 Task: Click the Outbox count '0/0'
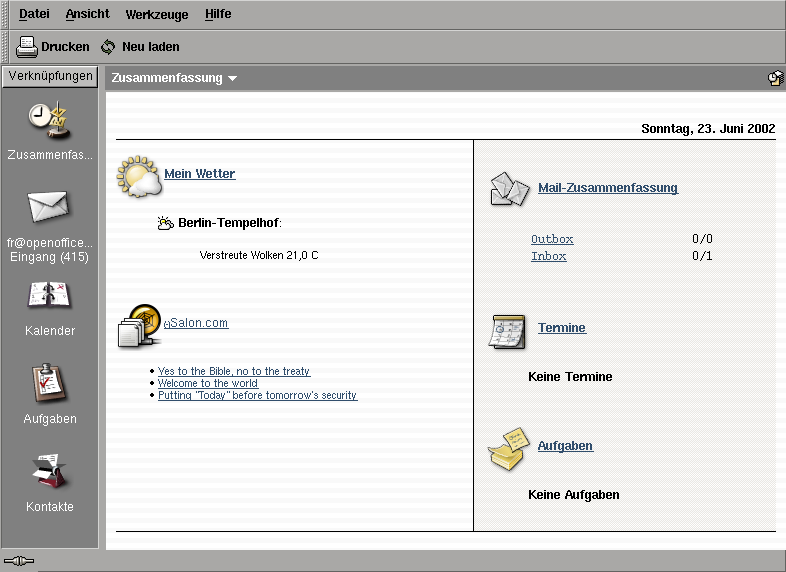click(x=702, y=239)
